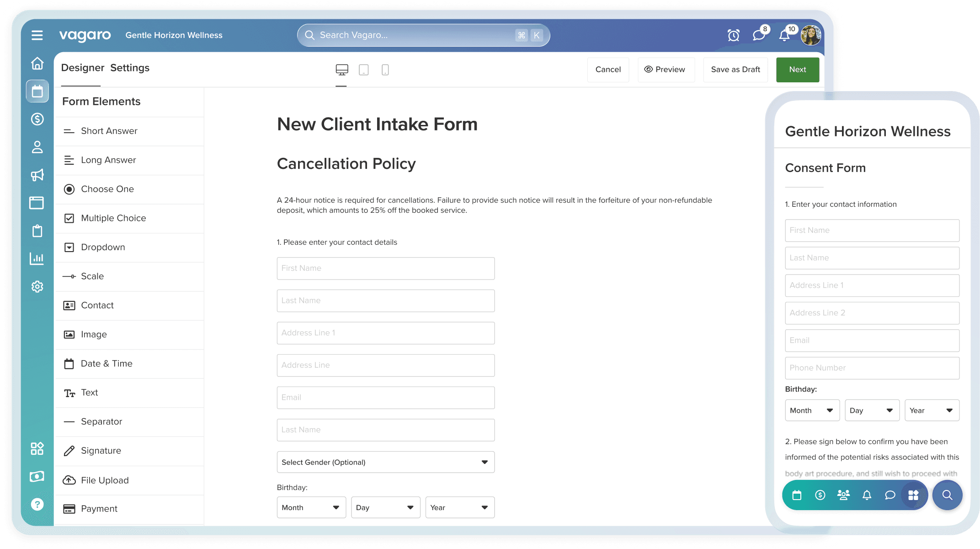
Task: Open the messages icon showing 8 unread
Action: [758, 35]
